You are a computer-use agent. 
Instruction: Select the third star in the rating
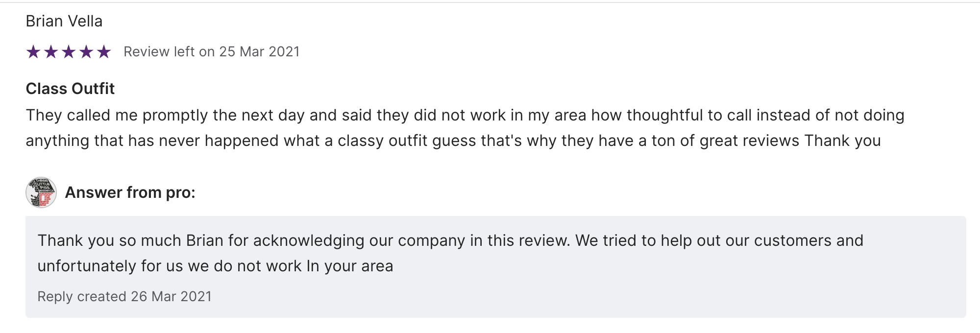tap(69, 52)
